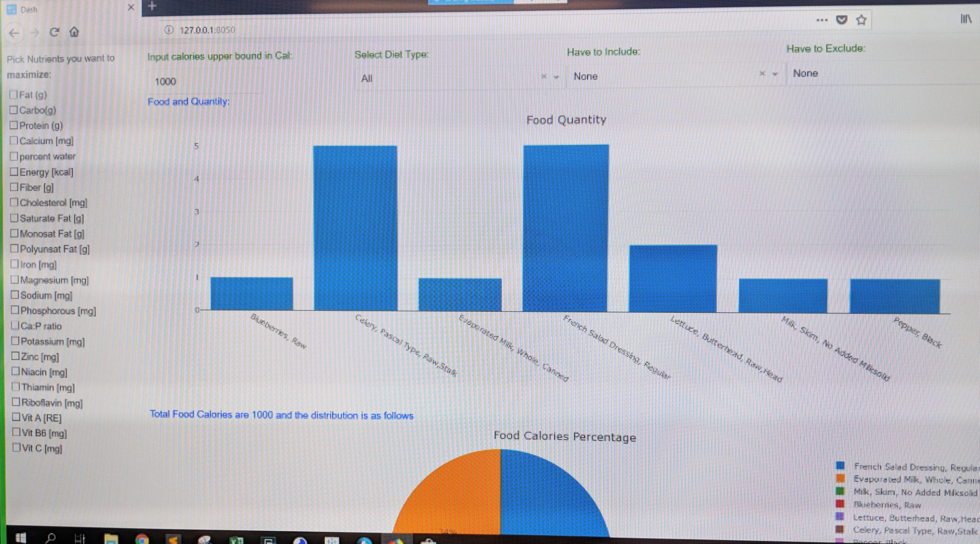The width and height of the screenshot is (980, 544).
Task: Select the Vit C [mg] checkbox
Action: point(17,448)
